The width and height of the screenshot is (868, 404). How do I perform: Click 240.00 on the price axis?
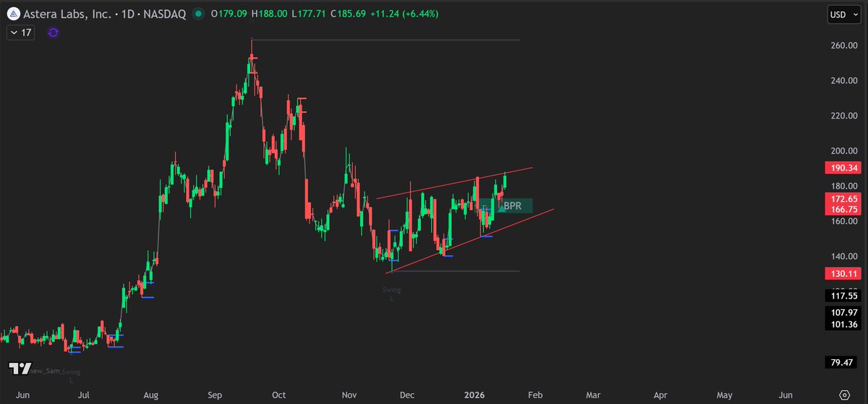tap(843, 80)
